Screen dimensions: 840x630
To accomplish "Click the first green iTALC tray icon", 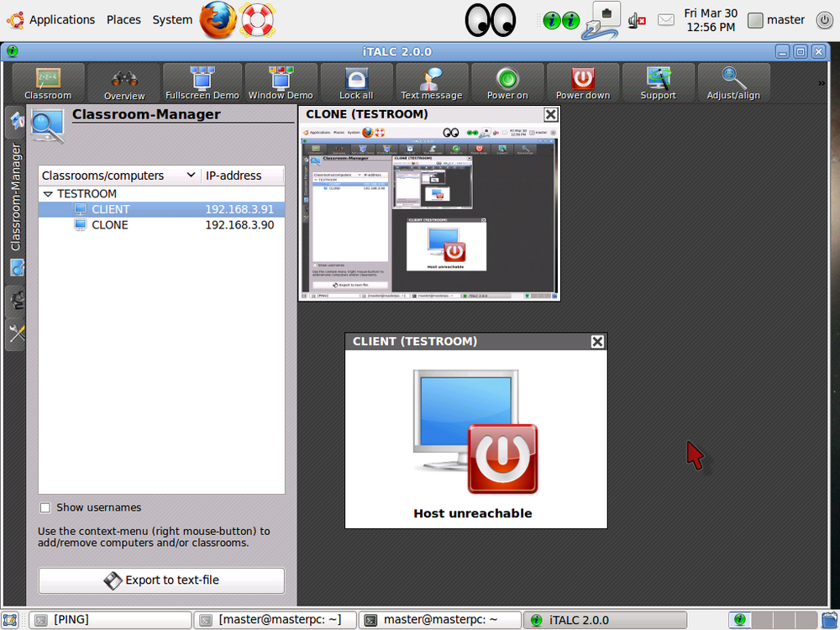I will (552, 20).
